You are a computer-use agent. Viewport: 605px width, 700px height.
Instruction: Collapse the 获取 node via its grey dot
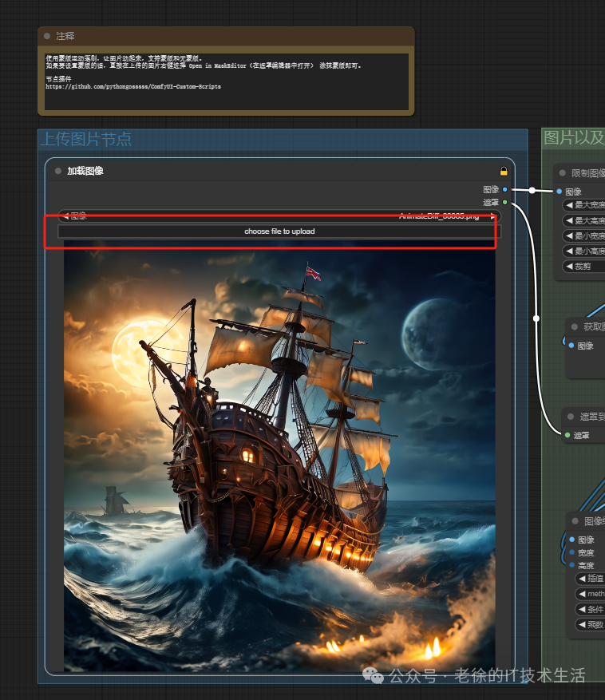coord(575,326)
